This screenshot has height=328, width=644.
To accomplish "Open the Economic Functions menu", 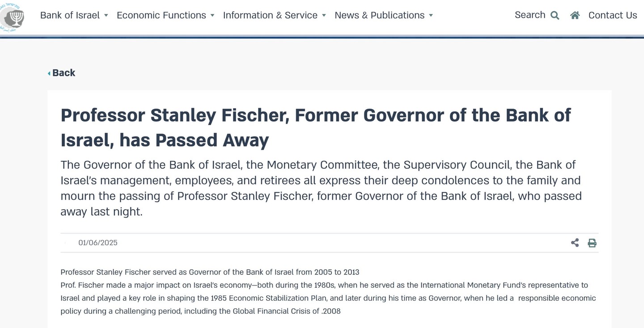I will 161,15.
